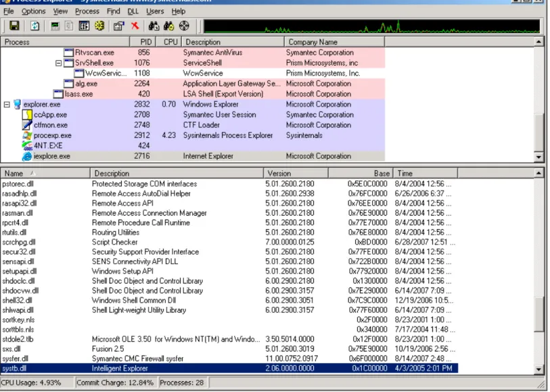
Task: Click the first binoculars Find icon
Action: 154,26
